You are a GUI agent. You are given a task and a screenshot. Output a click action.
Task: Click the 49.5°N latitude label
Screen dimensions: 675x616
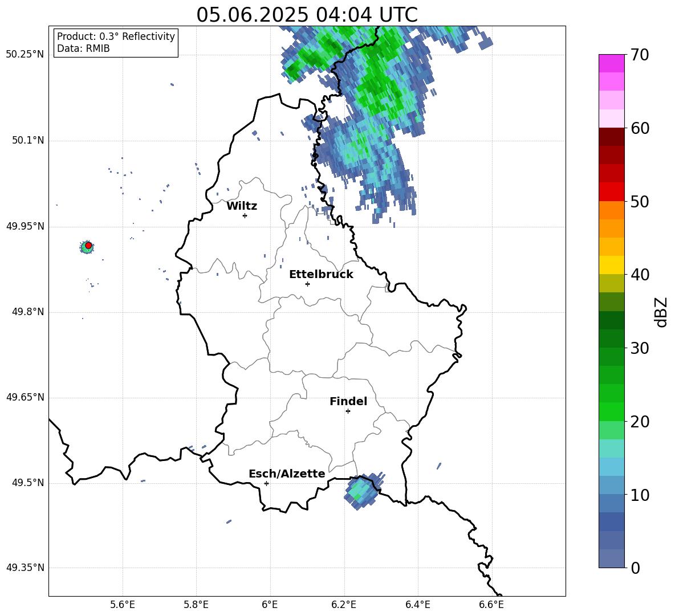coord(28,483)
